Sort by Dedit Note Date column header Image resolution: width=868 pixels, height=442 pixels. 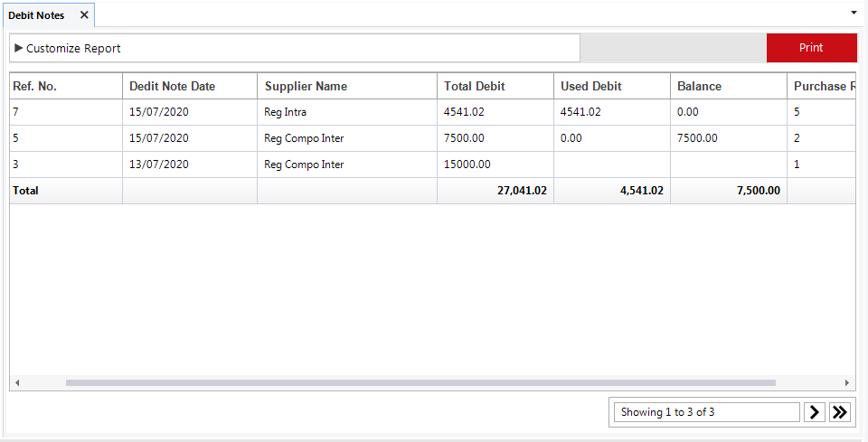tap(190, 86)
